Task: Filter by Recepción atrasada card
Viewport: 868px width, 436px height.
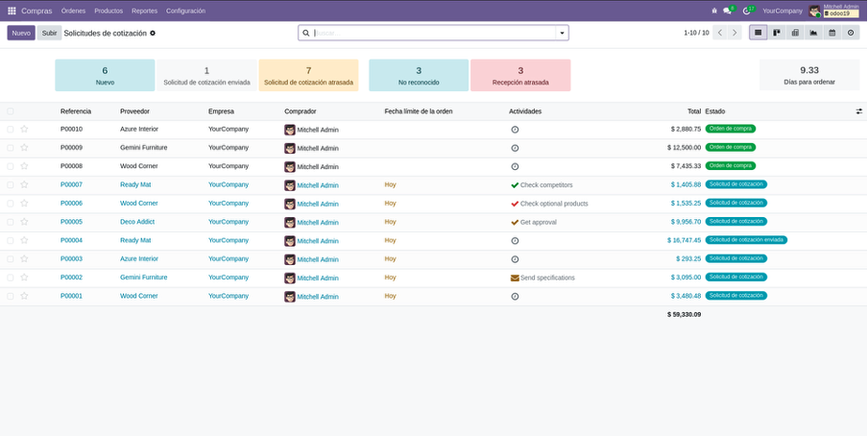Action: (x=520, y=75)
